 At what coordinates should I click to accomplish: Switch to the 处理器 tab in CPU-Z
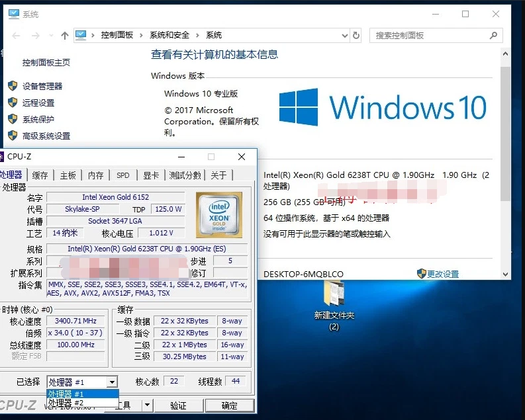coord(12,174)
